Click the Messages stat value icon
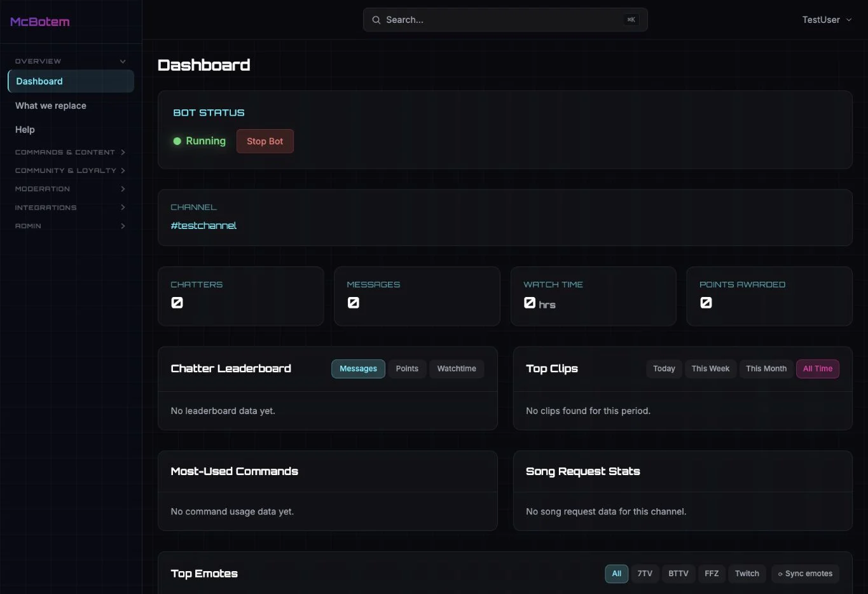Image resolution: width=868 pixels, height=594 pixels. tap(354, 303)
